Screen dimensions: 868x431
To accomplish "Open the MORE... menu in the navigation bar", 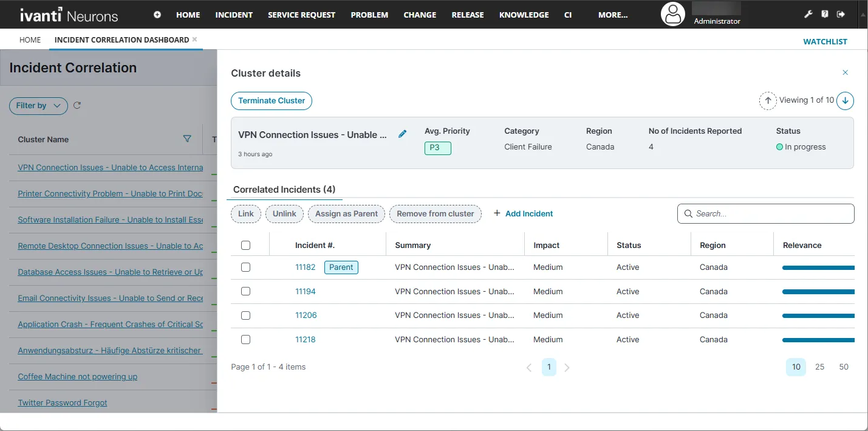I will 613,15.
